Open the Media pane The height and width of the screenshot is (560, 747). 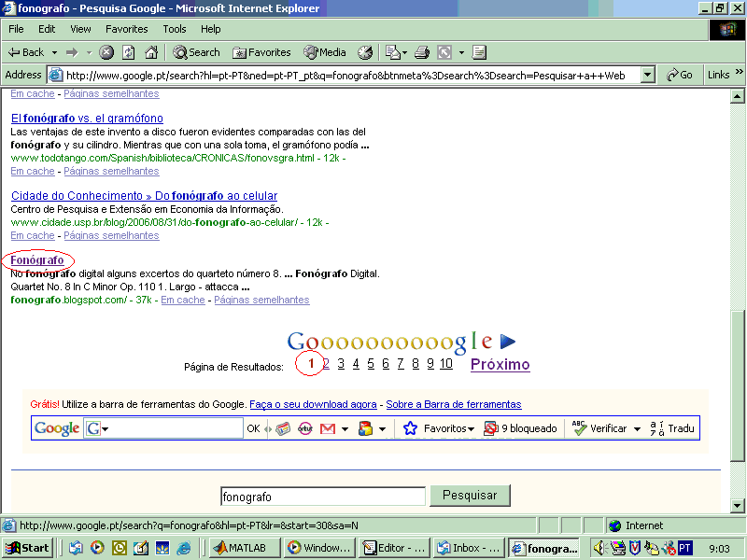tap(325, 52)
